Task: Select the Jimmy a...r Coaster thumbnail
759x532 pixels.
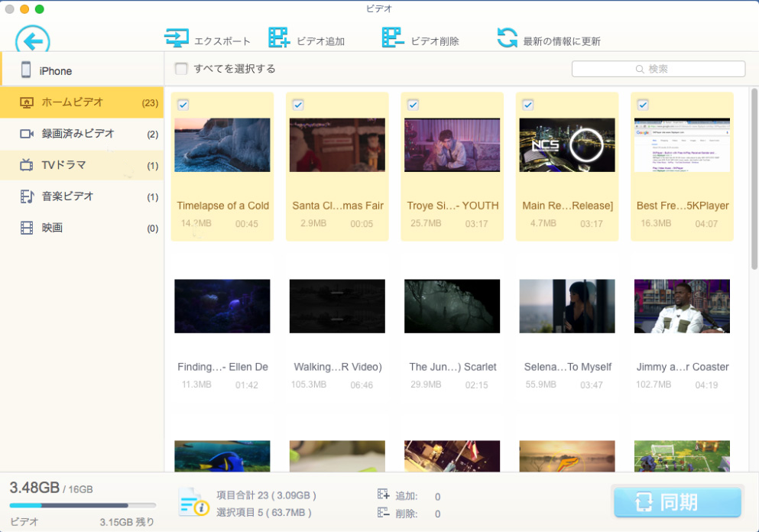Action: coord(682,306)
